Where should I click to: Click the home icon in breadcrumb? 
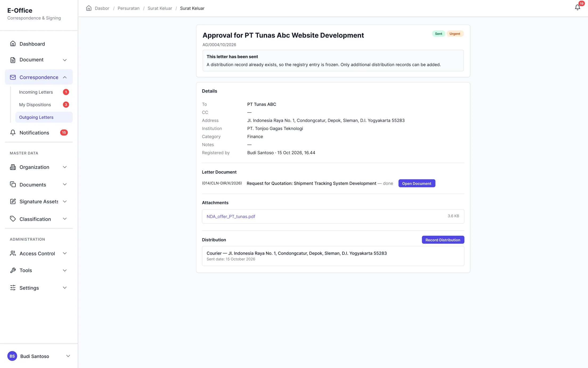click(89, 8)
